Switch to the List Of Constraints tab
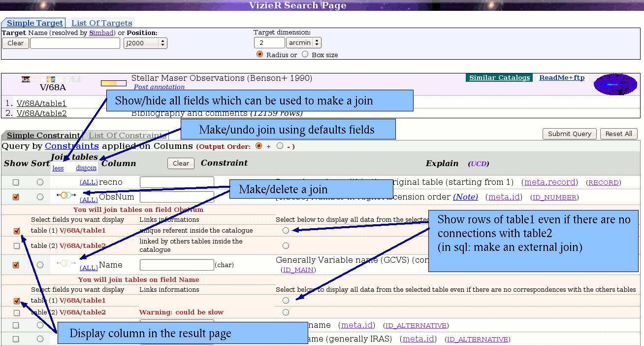 click(x=128, y=136)
